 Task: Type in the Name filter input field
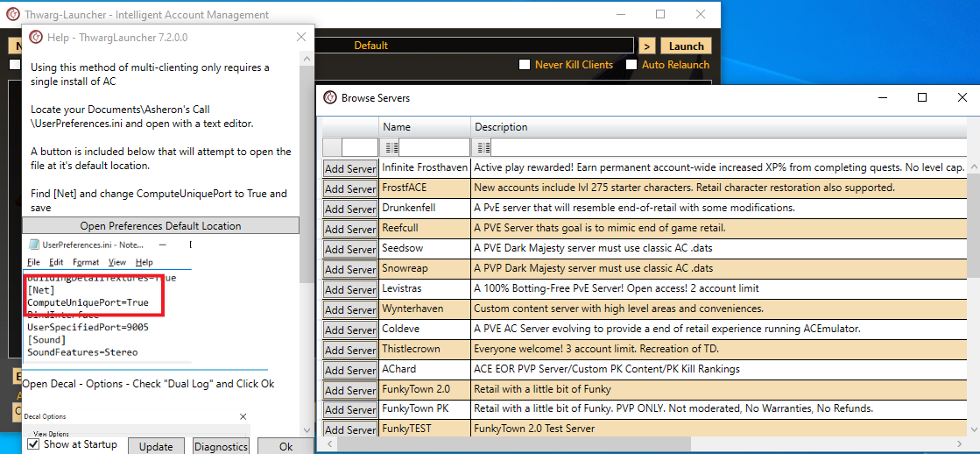pos(434,147)
